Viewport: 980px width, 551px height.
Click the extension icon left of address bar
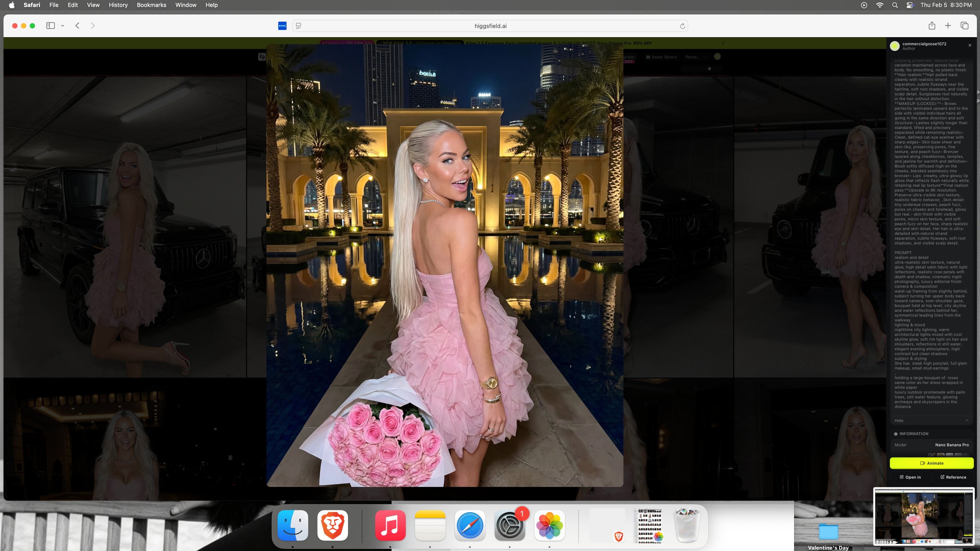coord(282,26)
